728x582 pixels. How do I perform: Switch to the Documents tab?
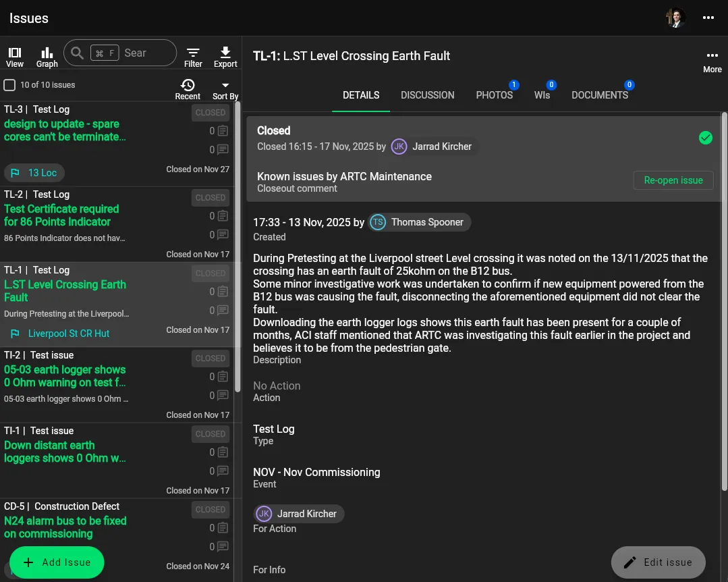(599, 95)
